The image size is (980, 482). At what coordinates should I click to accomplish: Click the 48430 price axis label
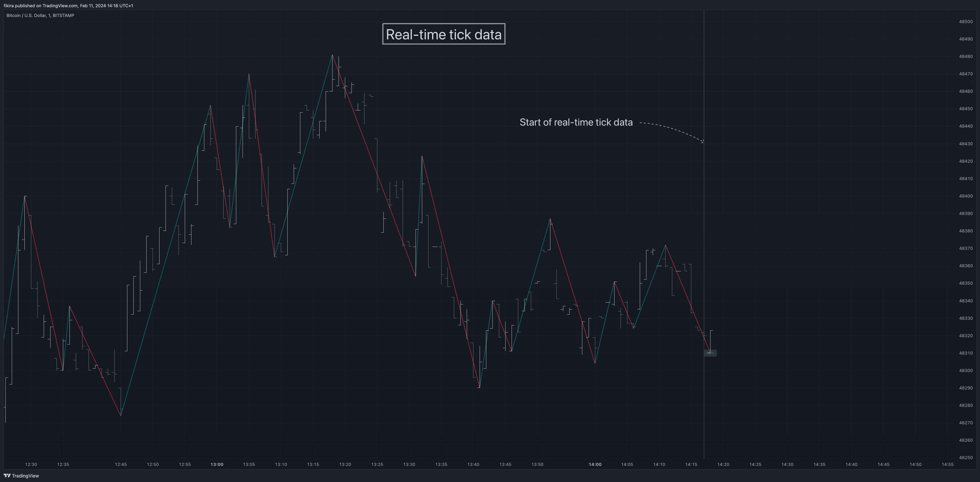pyautogui.click(x=966, y=144)
